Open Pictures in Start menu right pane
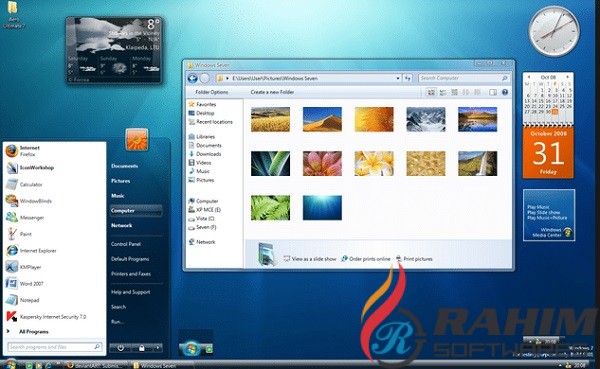This screenshot has height=369, width=600. [x=121, y=181]
